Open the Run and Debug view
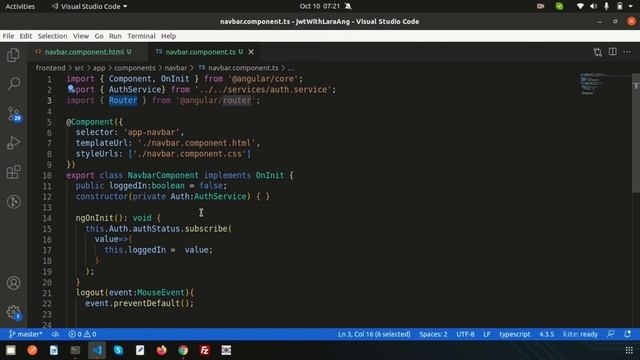The height and width of the screenshot is (360, 640). (13, 143)
